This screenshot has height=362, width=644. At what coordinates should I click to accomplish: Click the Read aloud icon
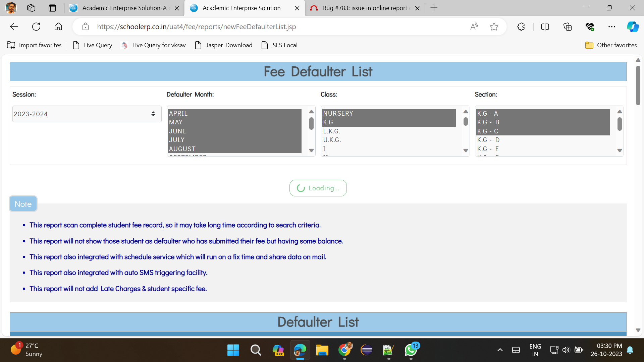474,27
